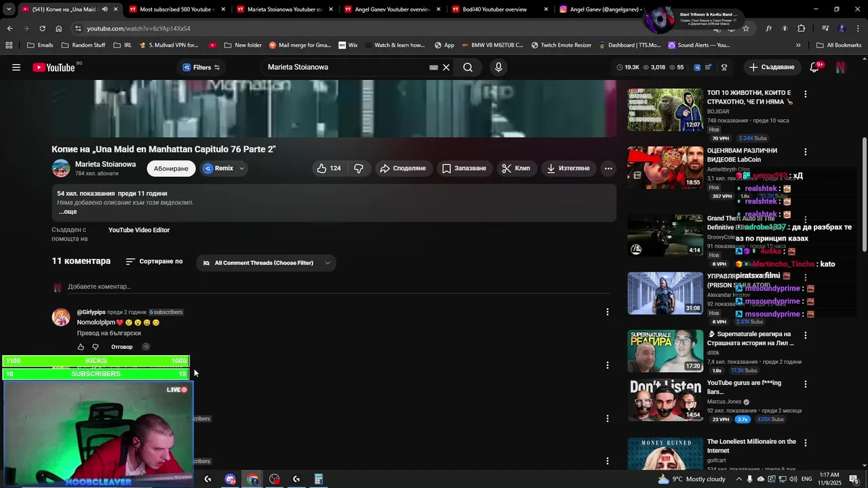This screenshot has width=868, height=488.
Task: Open options menu for the @Girlypips comment
Action: (607, 312)
